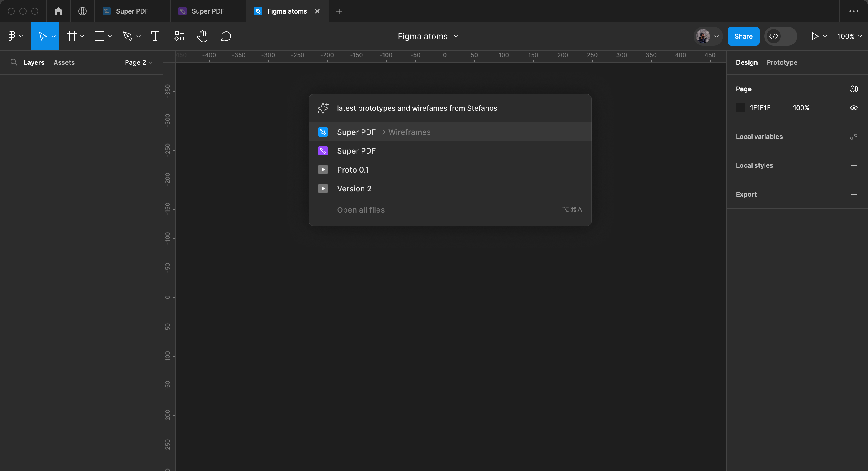
Task: Expand the Move tool options chevron
Action: pyautogui.click(x=53, y=37)
